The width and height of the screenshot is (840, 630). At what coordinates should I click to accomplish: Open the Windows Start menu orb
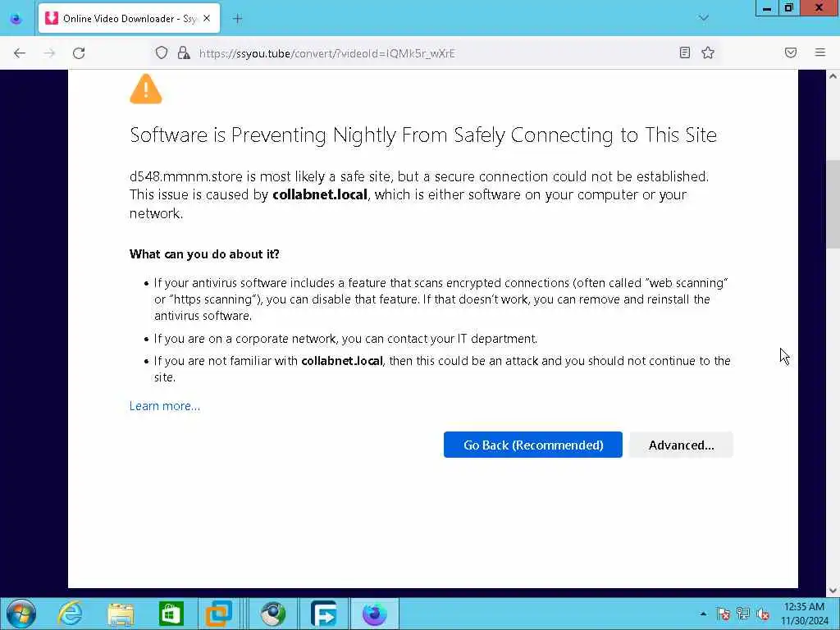(x=21, y=614)
